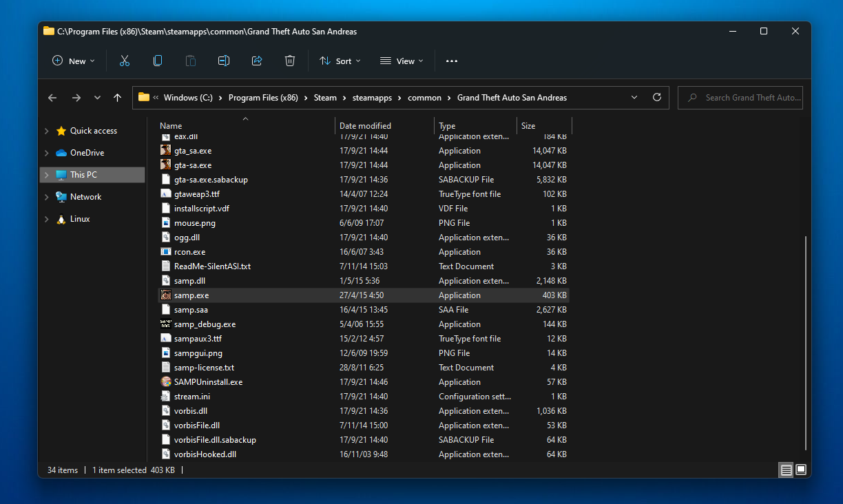
Task: Open the View options dropdown
Action: click(x=402, y=61)
